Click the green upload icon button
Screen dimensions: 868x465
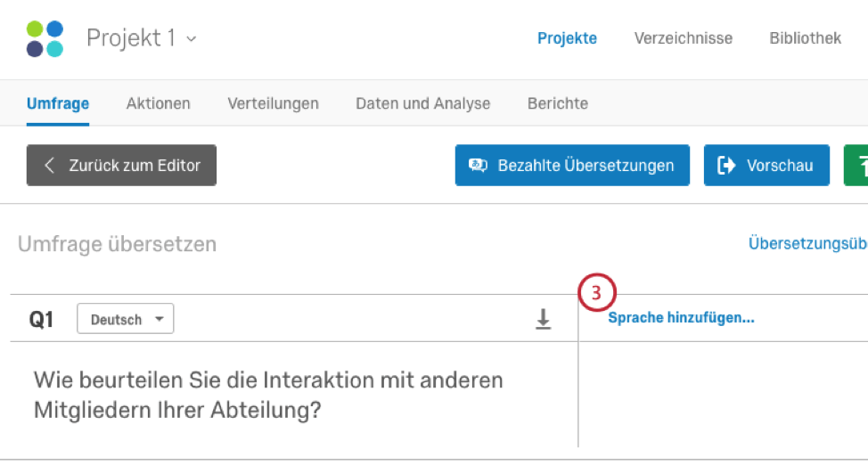856,165
